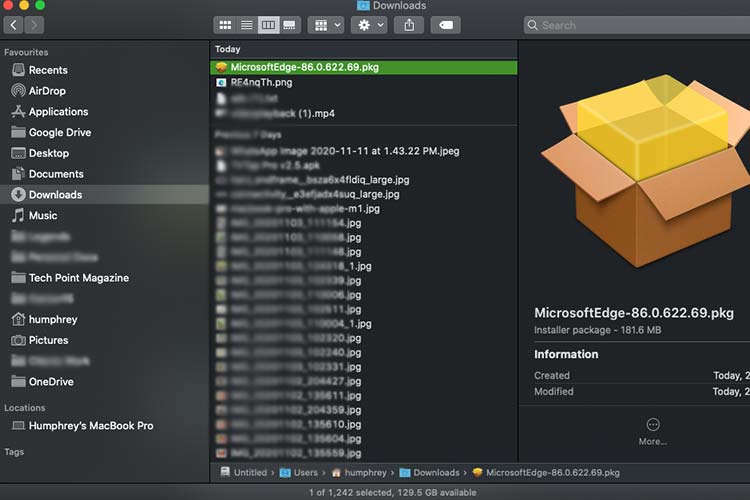Select the RE4nqTh.png file
Viewport: 750px width, 500px height.
(x=364, y=82)
